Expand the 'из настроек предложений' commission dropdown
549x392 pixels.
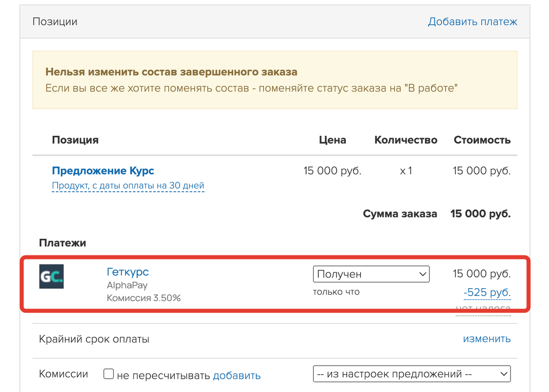(x=411, y=374)
